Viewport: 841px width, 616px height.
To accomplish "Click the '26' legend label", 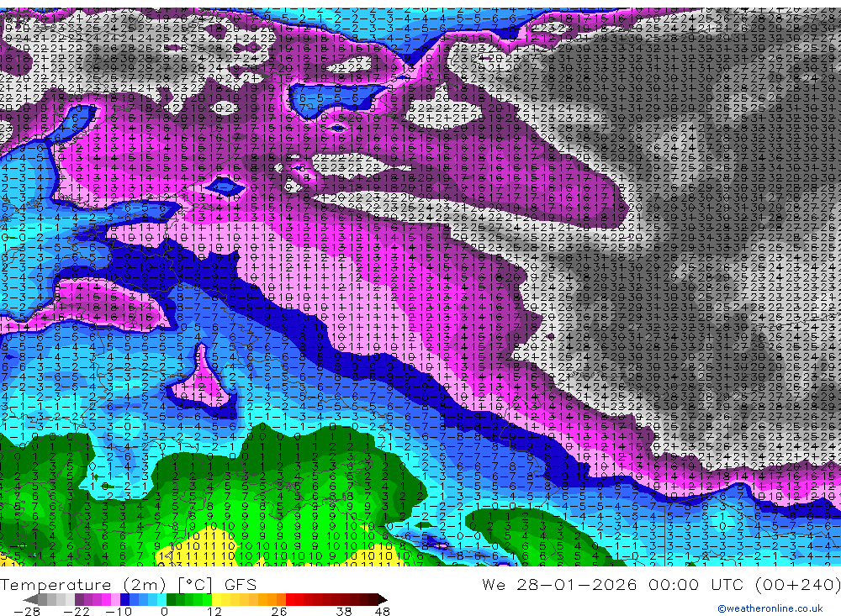I will click(x=279, y=612).
